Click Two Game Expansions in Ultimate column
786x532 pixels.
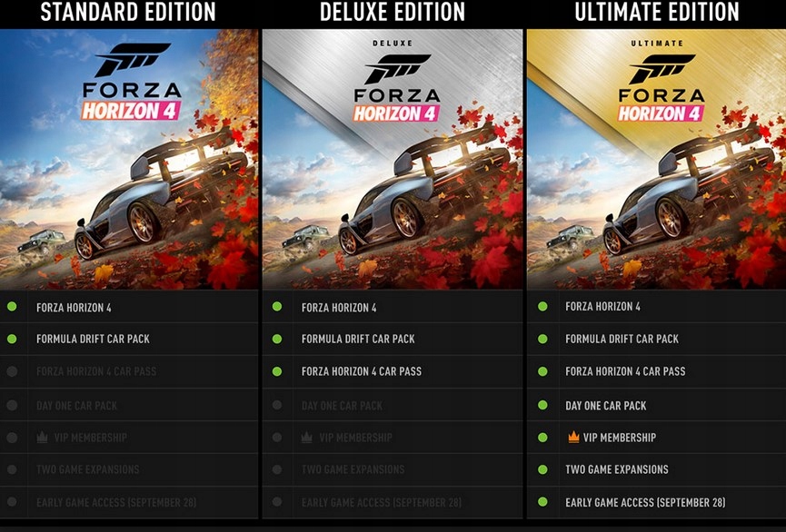[617, 469]
